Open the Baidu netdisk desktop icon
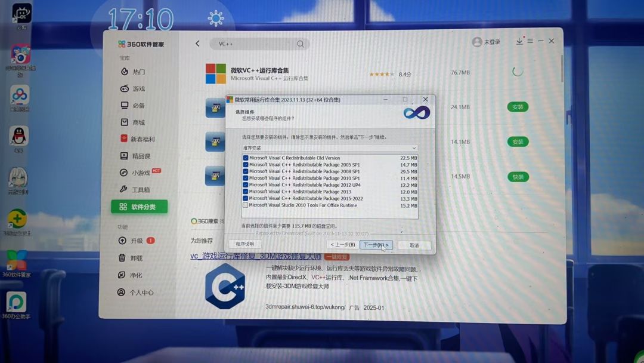This screenshot has height=363, width=644. (19, 96)
